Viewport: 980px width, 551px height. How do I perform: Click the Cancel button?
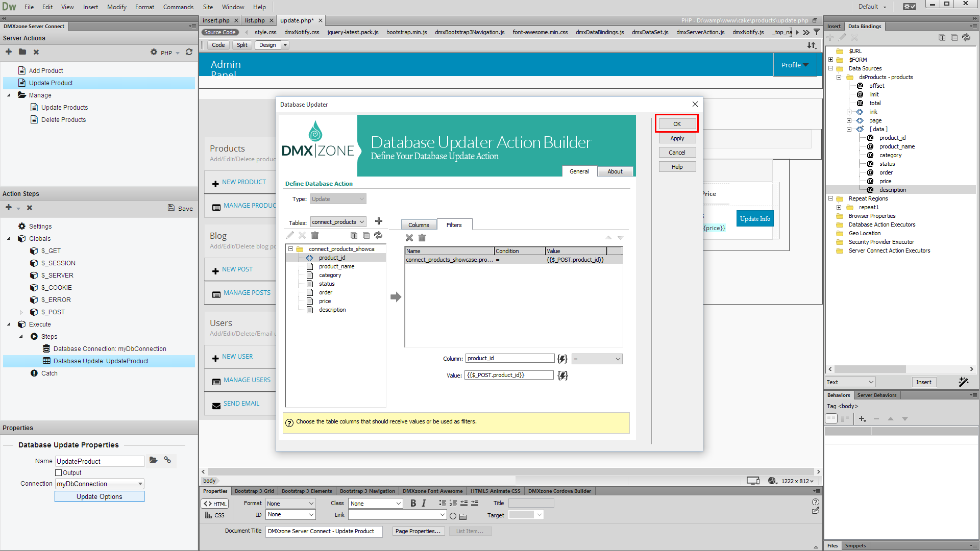click(677, 153)
